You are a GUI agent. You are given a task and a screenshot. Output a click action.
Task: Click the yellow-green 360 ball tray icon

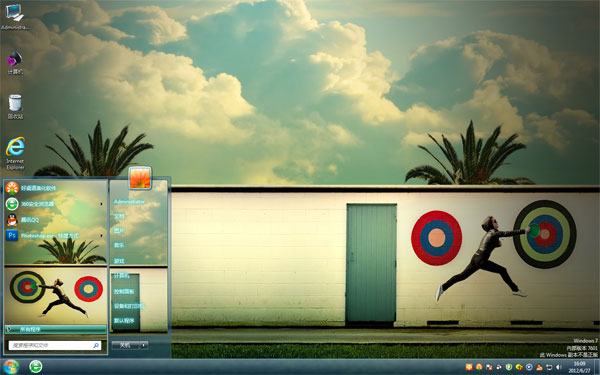point(519,367)
